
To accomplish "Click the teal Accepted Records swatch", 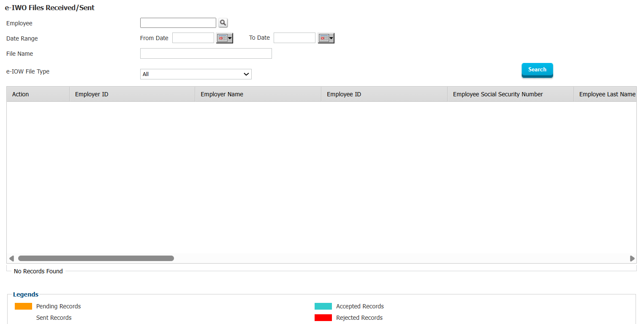I will 323,306.
